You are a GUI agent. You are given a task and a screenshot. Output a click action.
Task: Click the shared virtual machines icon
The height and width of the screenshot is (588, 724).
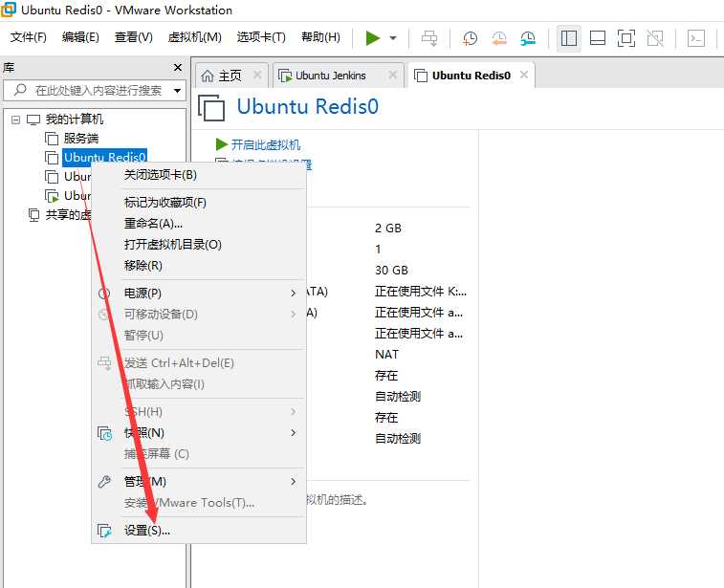pos(33,214)
